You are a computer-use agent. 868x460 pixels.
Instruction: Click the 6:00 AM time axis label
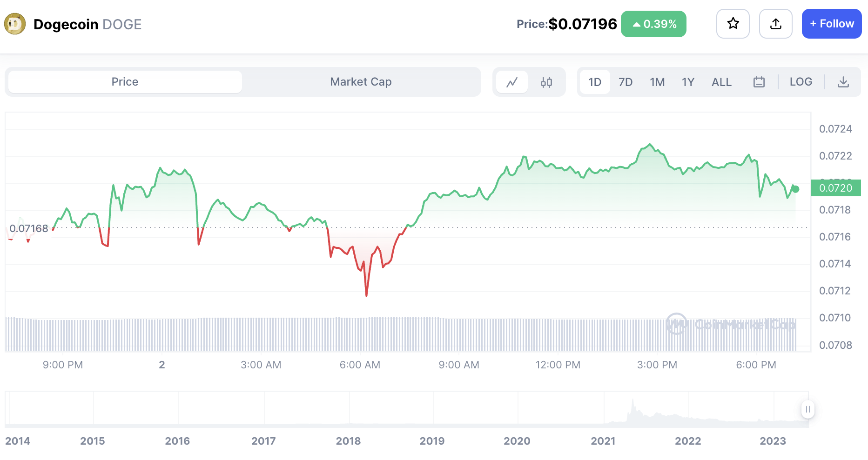point(360,365)
